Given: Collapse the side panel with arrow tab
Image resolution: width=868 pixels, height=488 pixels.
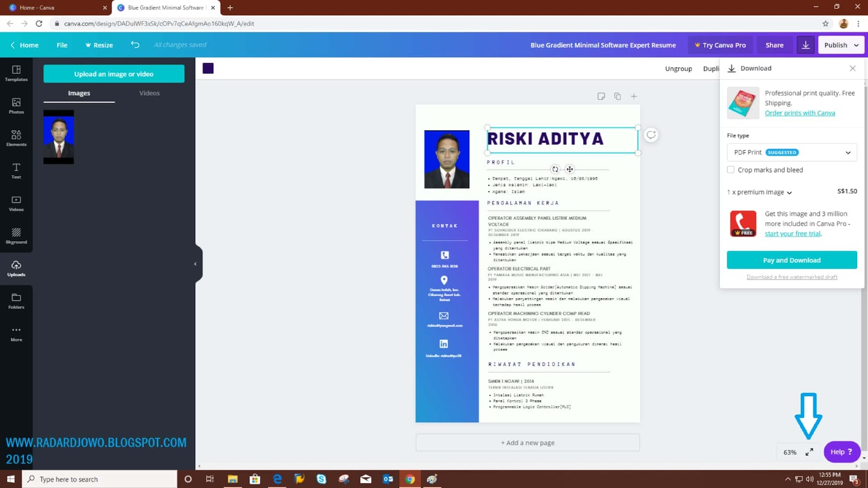Looking at the screenshot, I should pyautogui.click(x=196, y=264).
